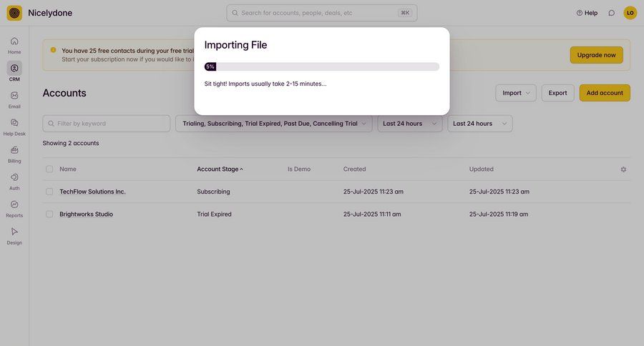Click the Accounts page heading
Viewport: 644px width, 346px height.
[x=64, y=93]
